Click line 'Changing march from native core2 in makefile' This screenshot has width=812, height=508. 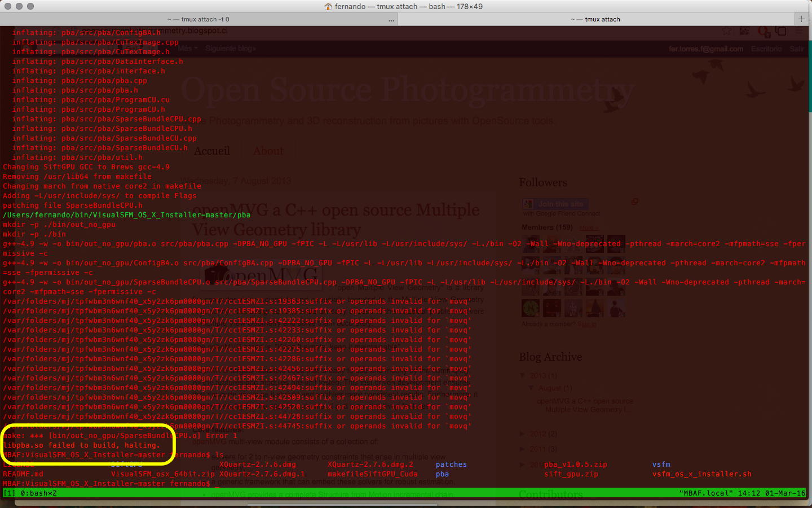click(101, 186)
